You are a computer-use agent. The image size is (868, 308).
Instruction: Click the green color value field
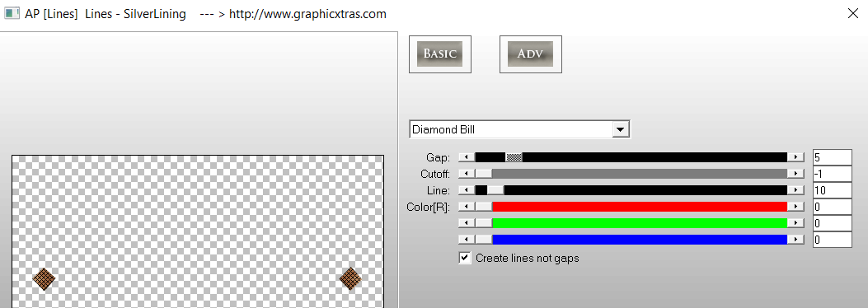coord(832,223)
